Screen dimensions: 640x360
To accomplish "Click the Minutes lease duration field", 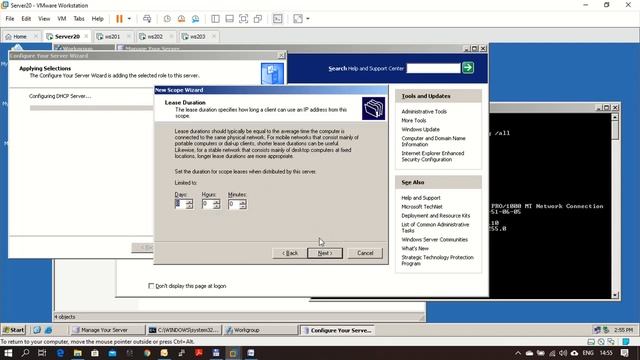I will click(233, 204).
